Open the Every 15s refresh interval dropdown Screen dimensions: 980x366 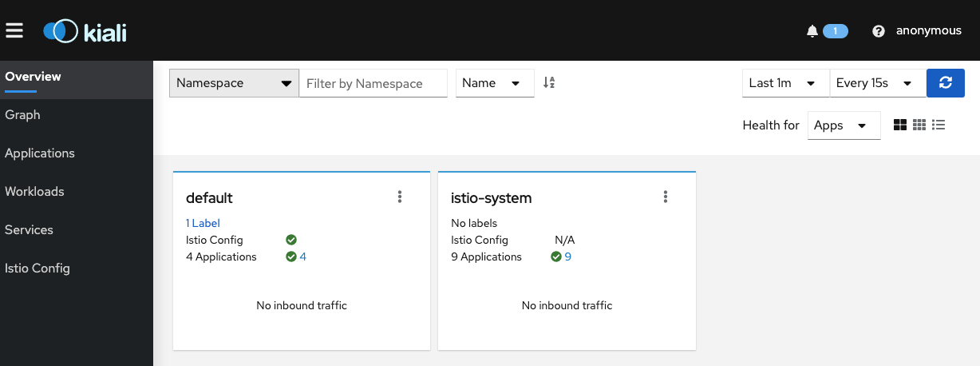tap(878, 83)
